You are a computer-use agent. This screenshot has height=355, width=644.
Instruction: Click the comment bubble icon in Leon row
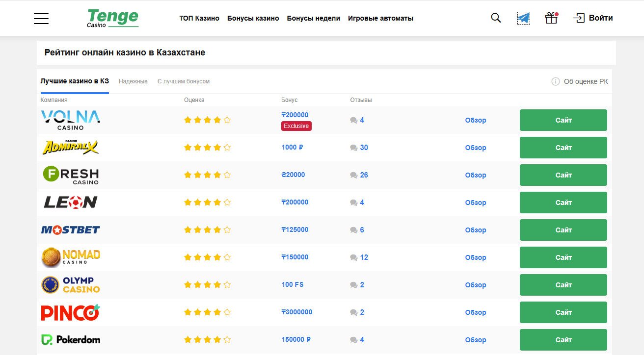tap(353, 203)
